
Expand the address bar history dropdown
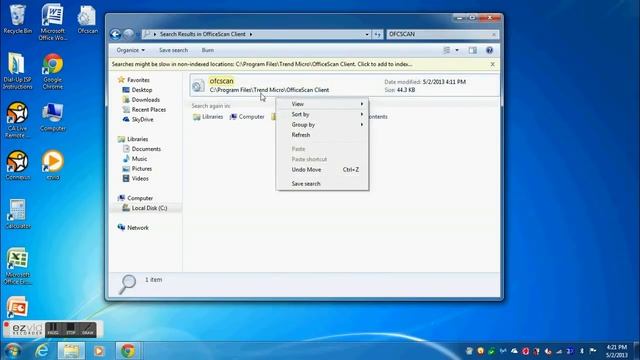coord(367,34)
